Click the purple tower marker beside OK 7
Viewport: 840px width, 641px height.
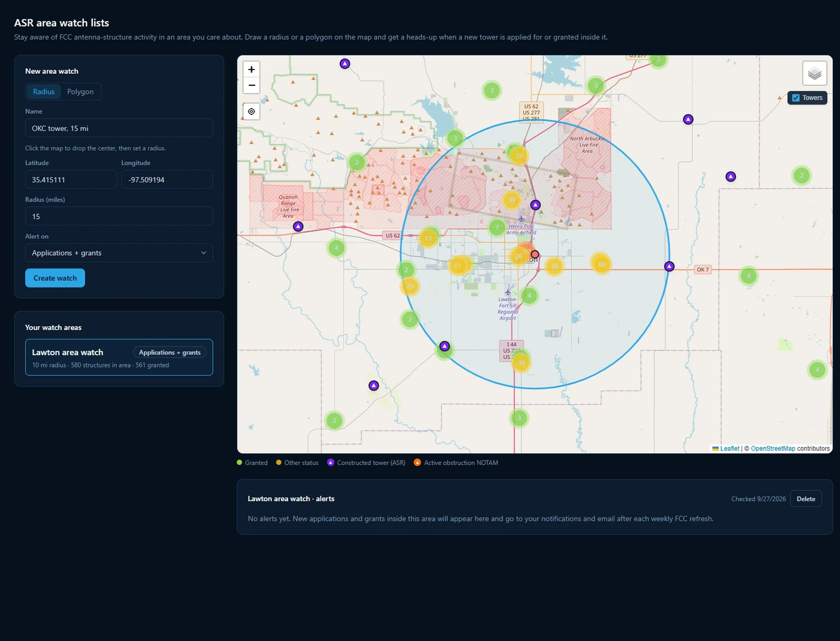(x=670, y=266)
